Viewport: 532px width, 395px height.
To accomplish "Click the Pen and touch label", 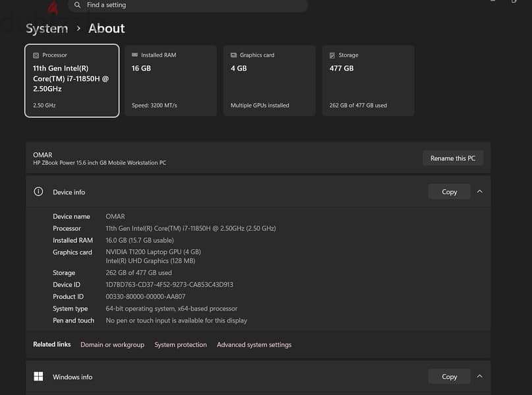I will point(74,320).
